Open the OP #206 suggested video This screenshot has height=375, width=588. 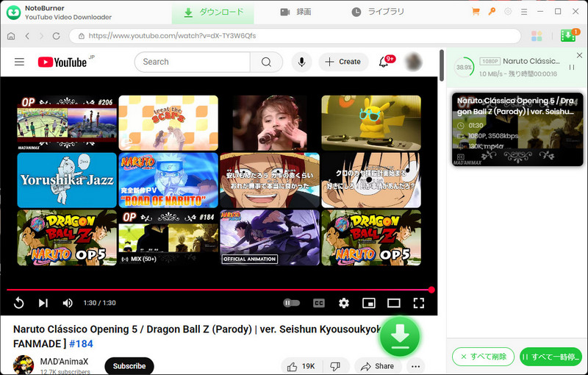67,123
